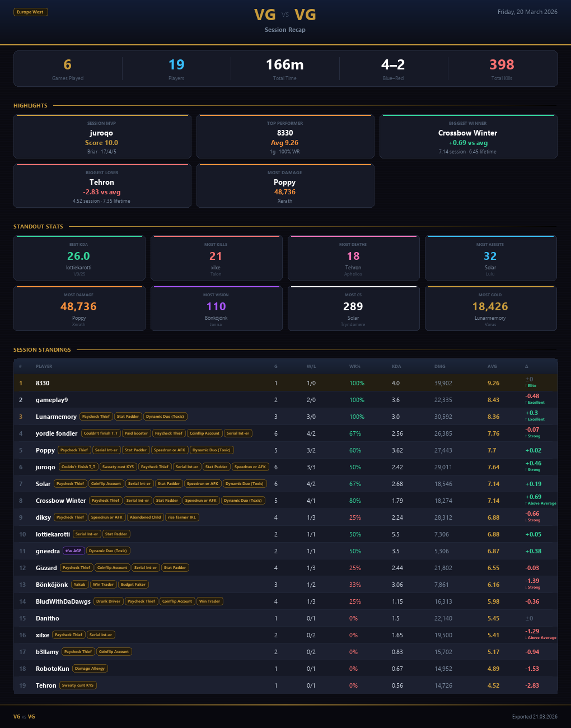The height and width of the screenshot is (728, 571).
Task: Click RobotoKun's Damage Allergy tag
Action: click(x=90, y=669)
